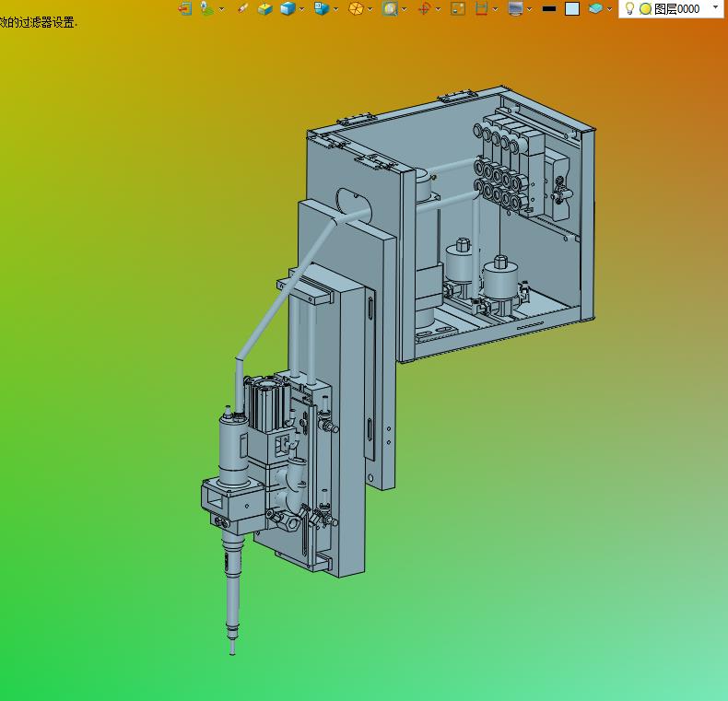Click the selection filter tool icon
Screen dimensions: 728x701
[x=206, y=9]
